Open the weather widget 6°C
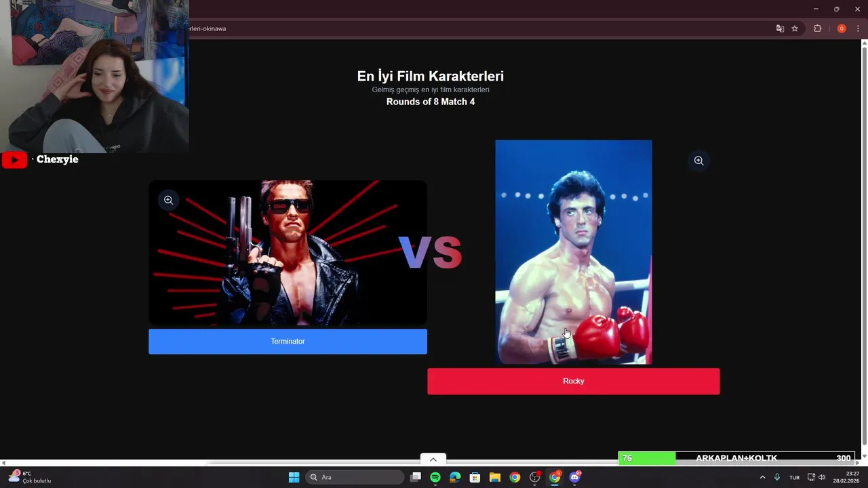 (29, 477)
